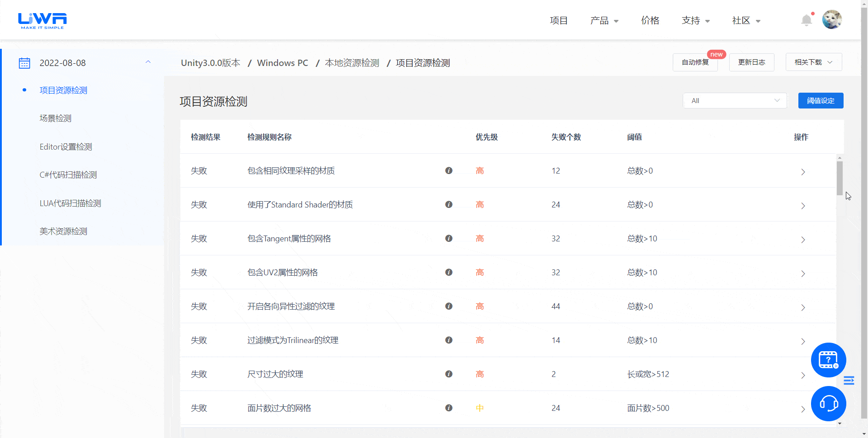Image resolution: width=868 pixels, height=438 pixels.
Task: Select 项目资源检测 in sidebar
Action: point(63,90)
